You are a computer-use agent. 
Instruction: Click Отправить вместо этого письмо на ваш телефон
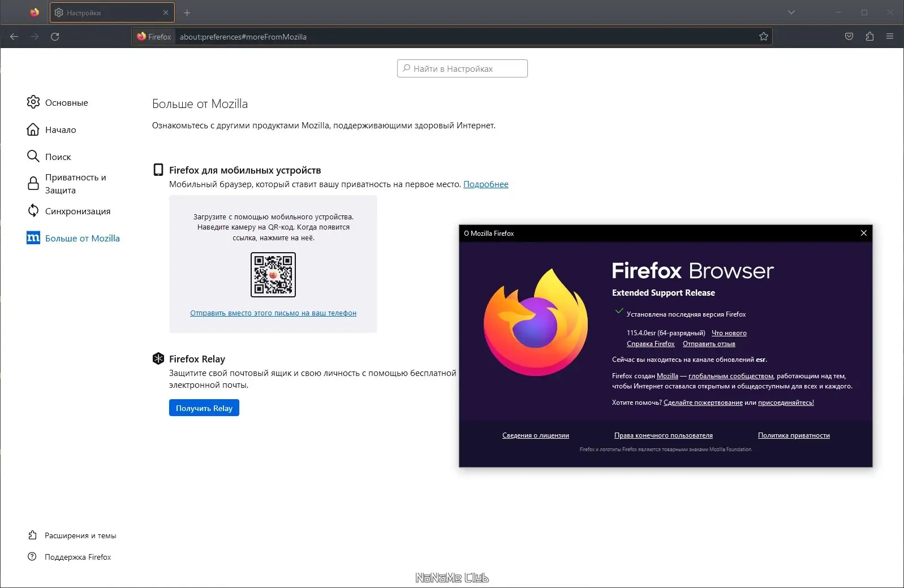click(273, 313)
